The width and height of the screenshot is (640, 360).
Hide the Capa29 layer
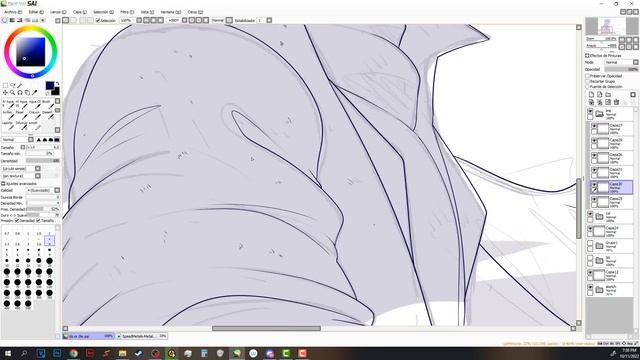pos(594,141)
